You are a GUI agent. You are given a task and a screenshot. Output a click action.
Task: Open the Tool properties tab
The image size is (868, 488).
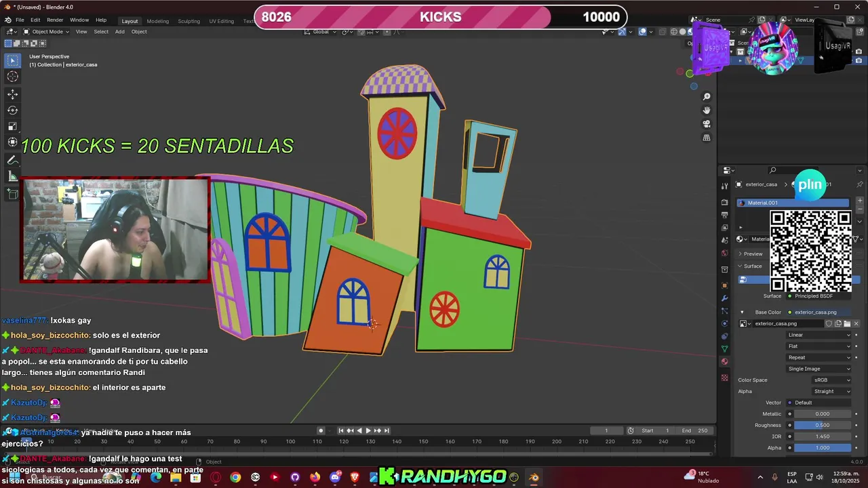point(724,185)
